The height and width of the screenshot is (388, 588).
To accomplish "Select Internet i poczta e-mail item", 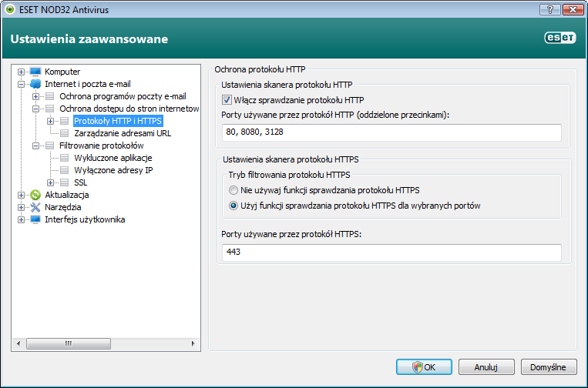I will [x=88, y=84].
